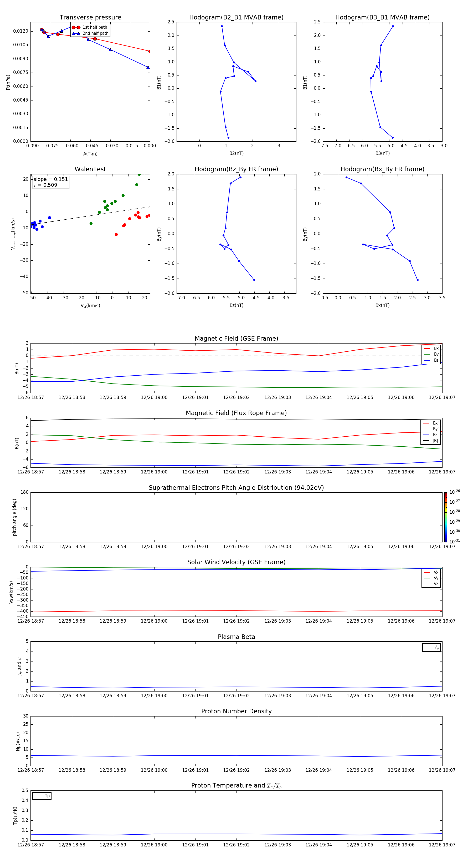473x868 pixels.
Task: Click the βp legend in Plasma Beta
Action: [431, 647]
